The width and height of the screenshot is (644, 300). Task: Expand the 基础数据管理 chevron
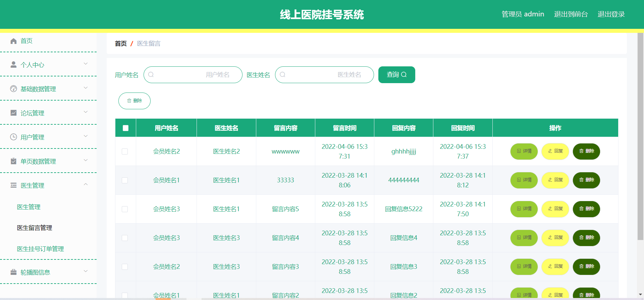click(86, 88)
